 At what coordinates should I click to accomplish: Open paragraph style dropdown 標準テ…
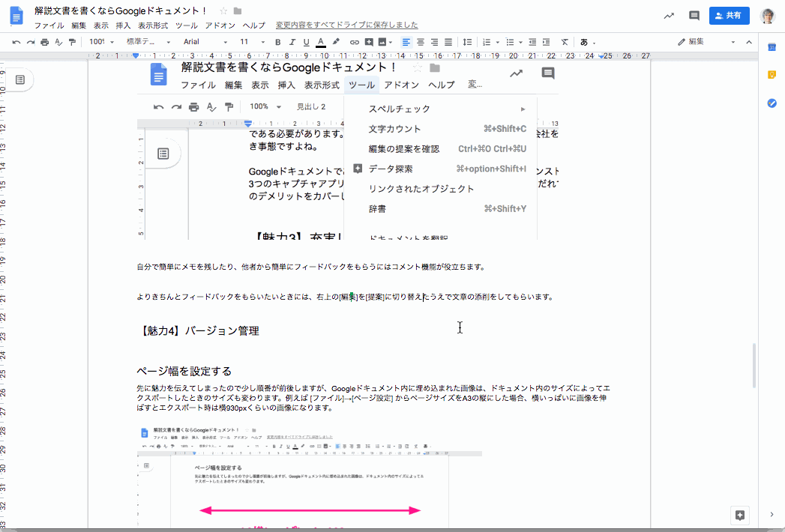coord(148,42)
